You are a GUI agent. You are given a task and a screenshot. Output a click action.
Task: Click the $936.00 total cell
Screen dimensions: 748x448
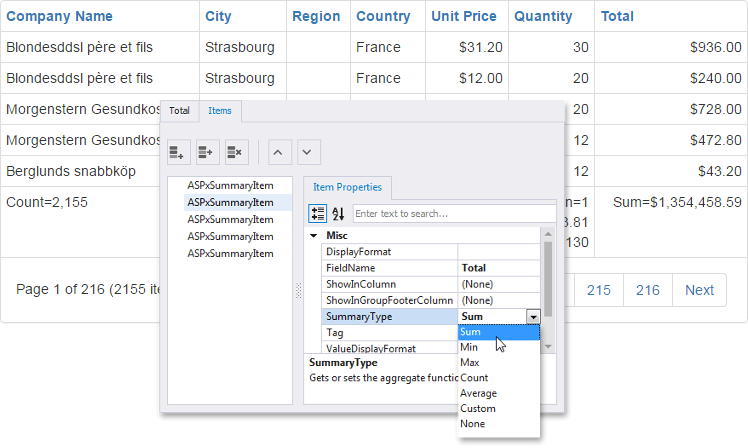(x=671, y=47)
